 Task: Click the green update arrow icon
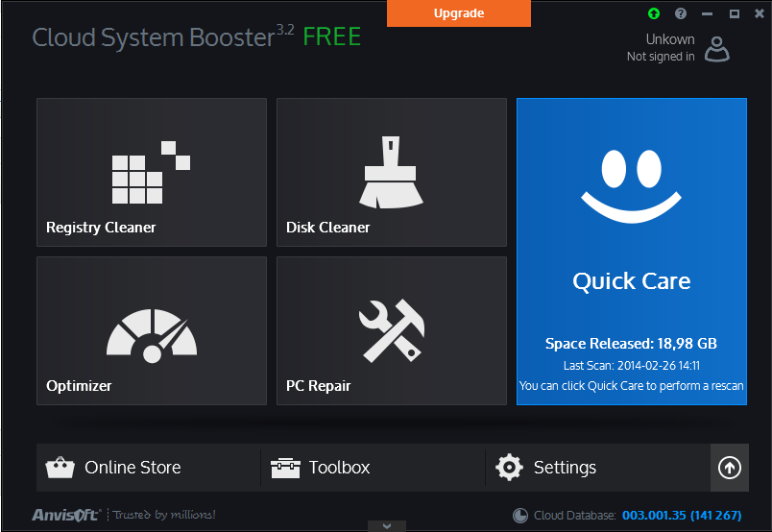(x=654, y=13)
